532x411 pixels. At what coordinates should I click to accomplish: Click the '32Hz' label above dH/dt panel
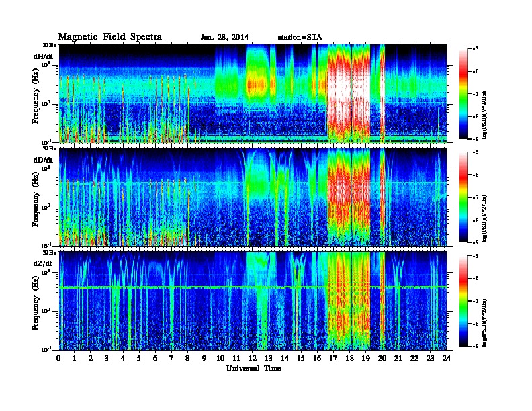[x=50, y=45]
